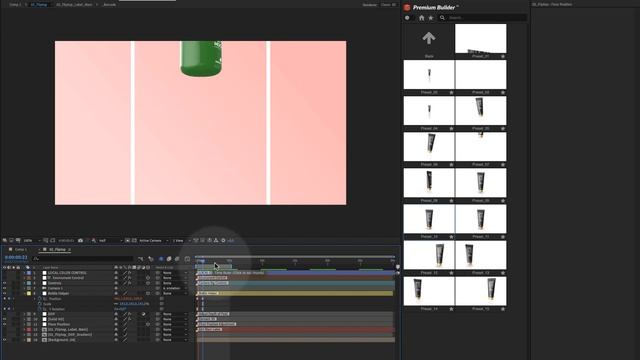Hide the Controls layer eye
The image size is (640, 360).
pyautogui.click(x=4, y=283)
